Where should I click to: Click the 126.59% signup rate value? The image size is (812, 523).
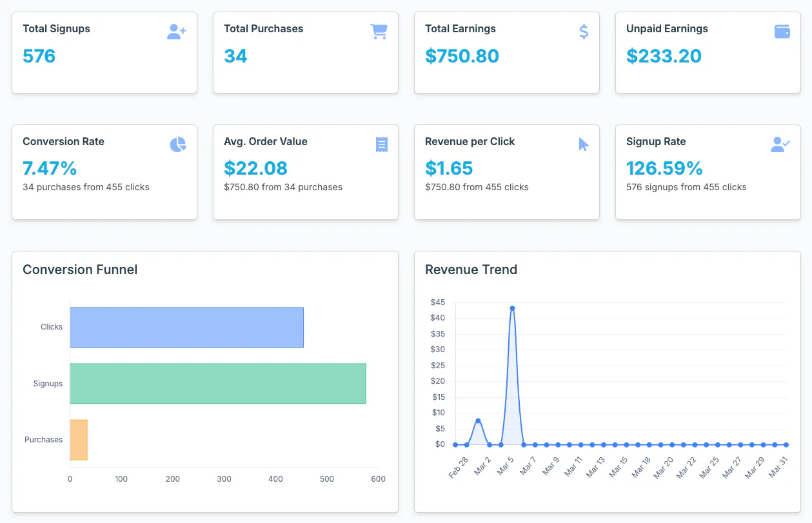(x=664, y=168)
